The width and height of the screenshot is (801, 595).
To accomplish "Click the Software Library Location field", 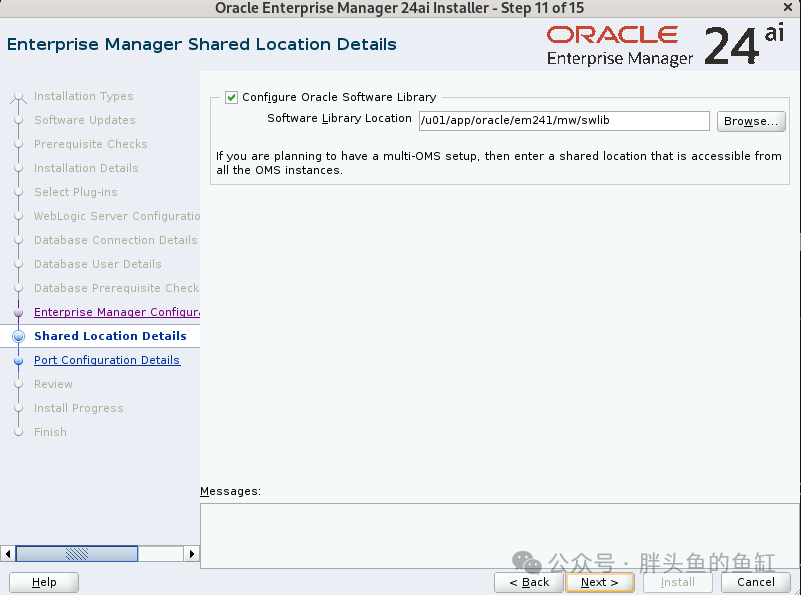I will pyautogui.click(x=564, y=121).
